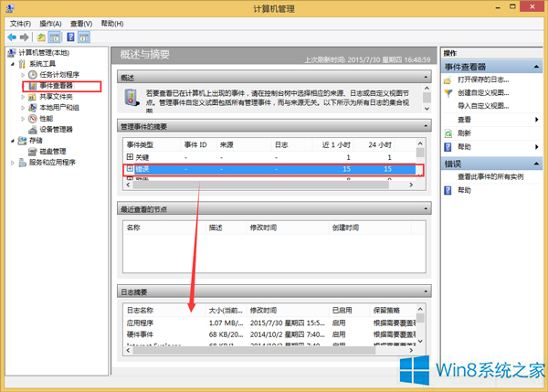Expand the 任务计划程序 node
The width and height of the screenshot is (548, 392).
[x=23, y=75]
